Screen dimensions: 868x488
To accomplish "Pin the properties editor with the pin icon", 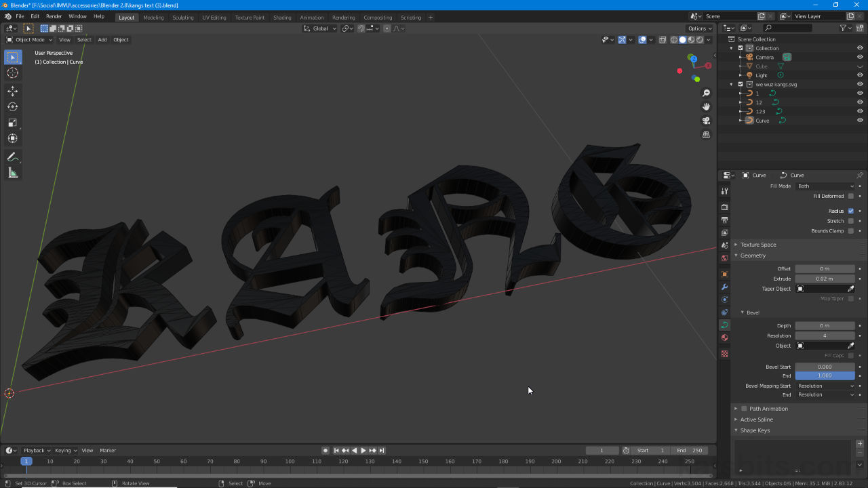I will pos(859,176).
